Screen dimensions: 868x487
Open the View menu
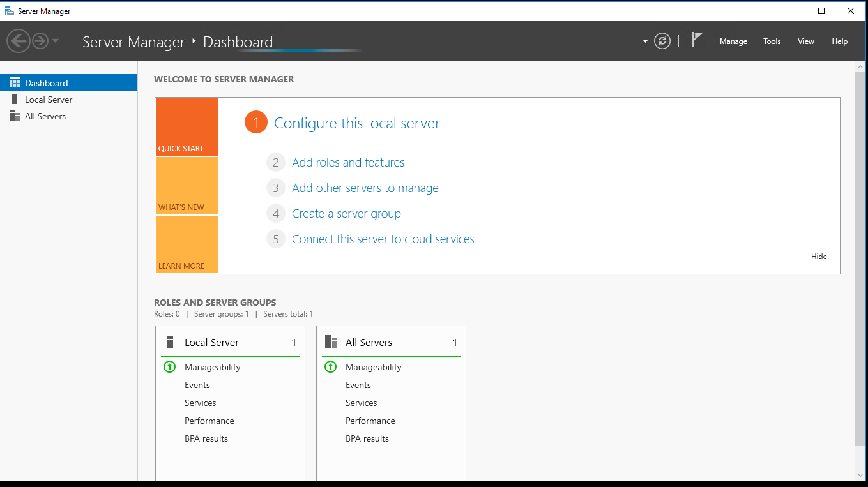805,41
